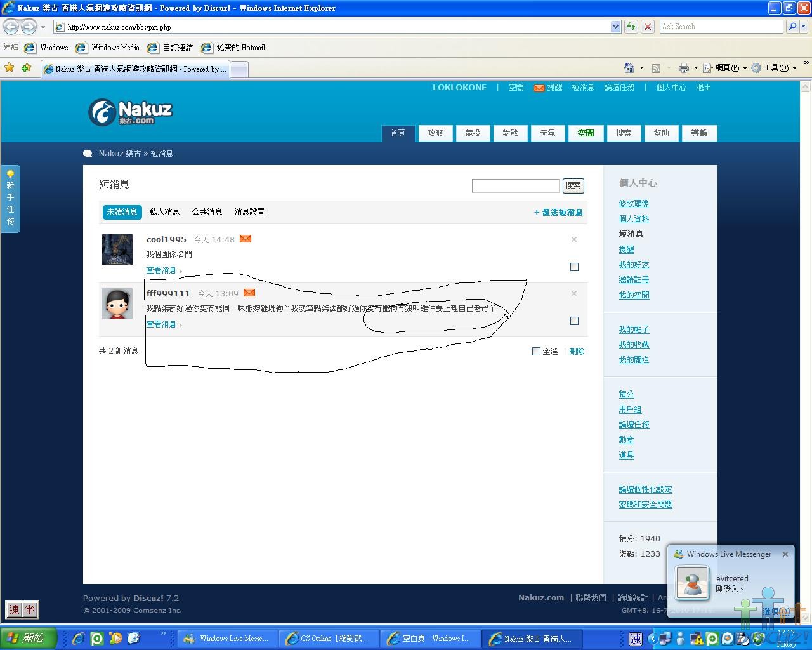Click evitceted avatar in Messenger popup

pyautogui.click(x=691, y=582)
